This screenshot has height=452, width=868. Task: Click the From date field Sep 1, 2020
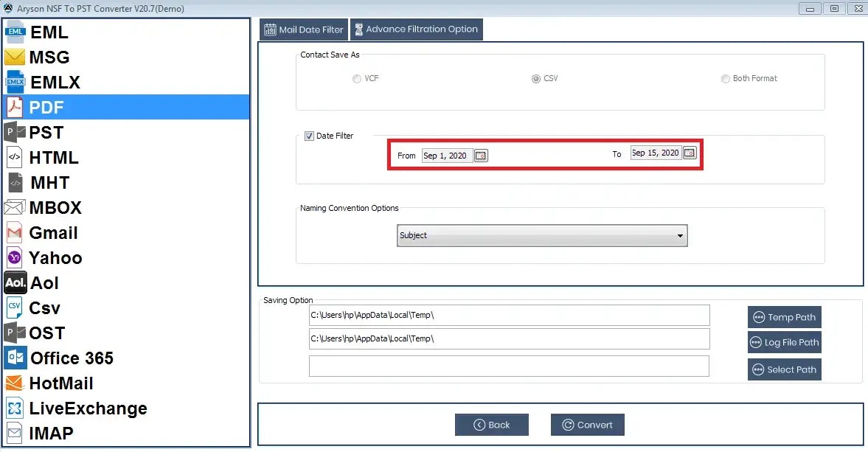(448, 156)
